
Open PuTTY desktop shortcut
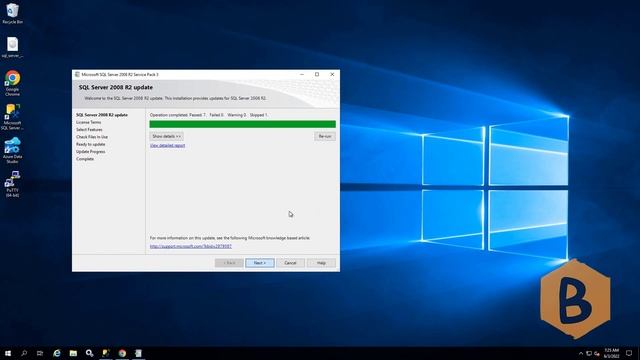click(12, 184)
